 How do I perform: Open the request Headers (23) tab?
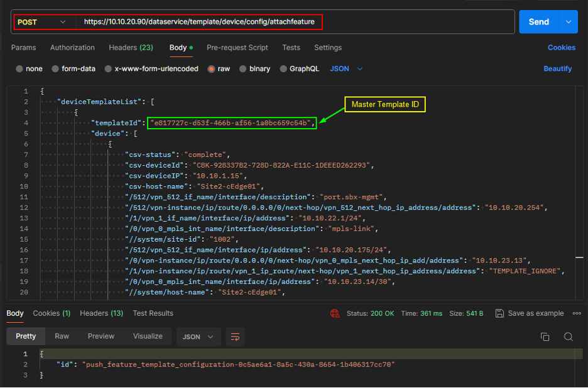click(x=131, y=48)
